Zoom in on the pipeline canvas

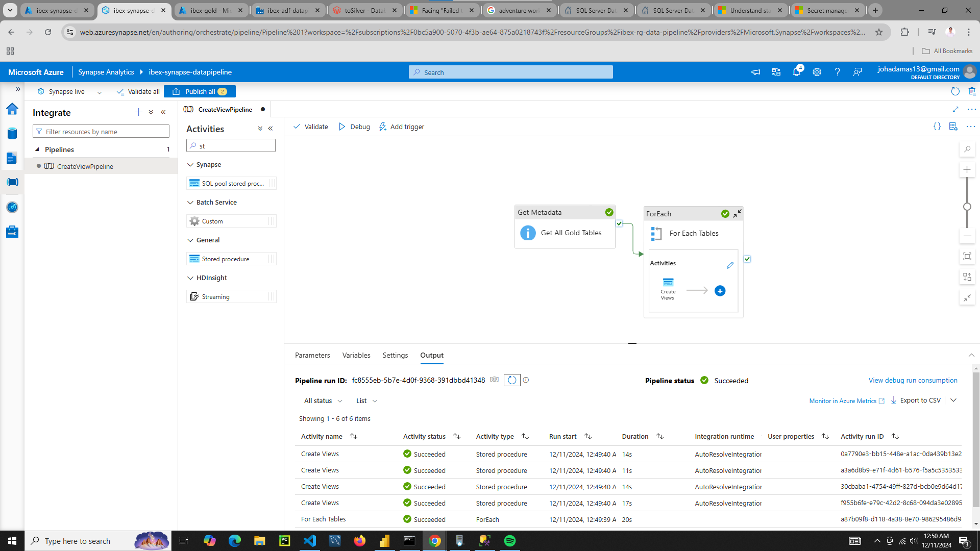tap(967, 169)
